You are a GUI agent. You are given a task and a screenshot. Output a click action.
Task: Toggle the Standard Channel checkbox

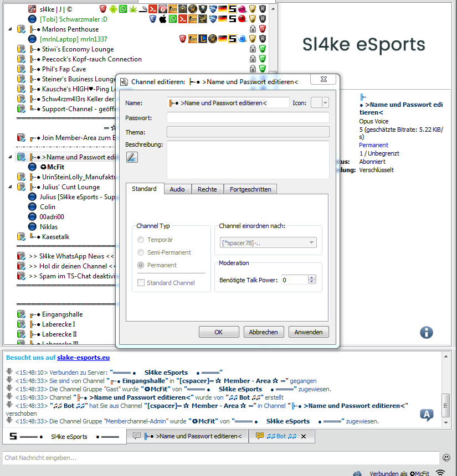point(141,283)
